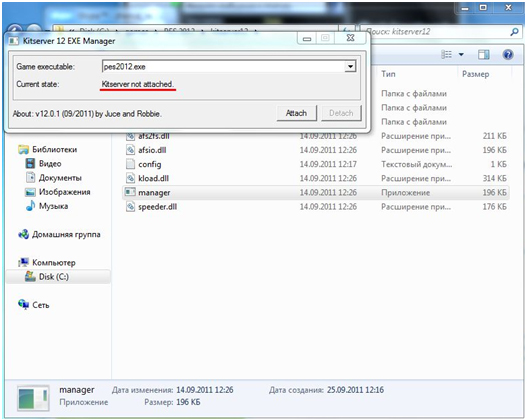Click the Приложение type in manager row
The width and height of the screenshot is (527, 420).
tap(405, 193)
